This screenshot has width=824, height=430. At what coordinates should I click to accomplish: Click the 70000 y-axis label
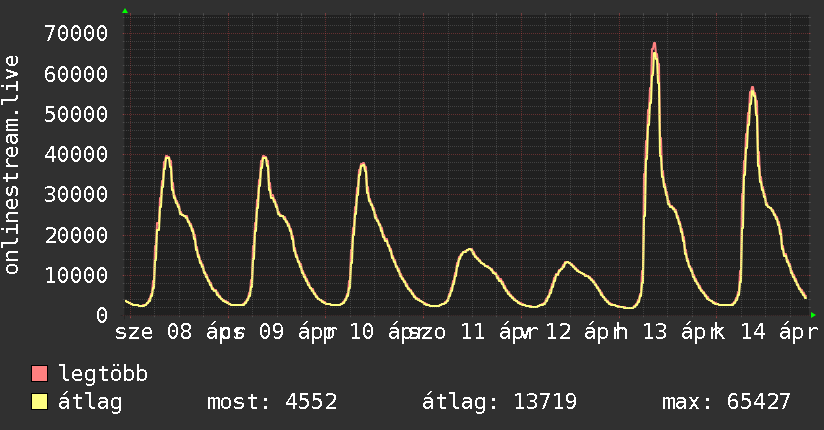click(x=76, y=34)
